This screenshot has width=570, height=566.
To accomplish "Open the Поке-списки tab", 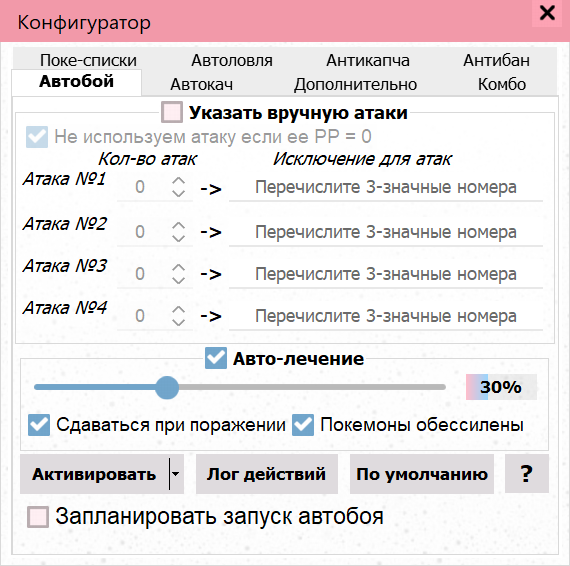I will coord(88,60).
